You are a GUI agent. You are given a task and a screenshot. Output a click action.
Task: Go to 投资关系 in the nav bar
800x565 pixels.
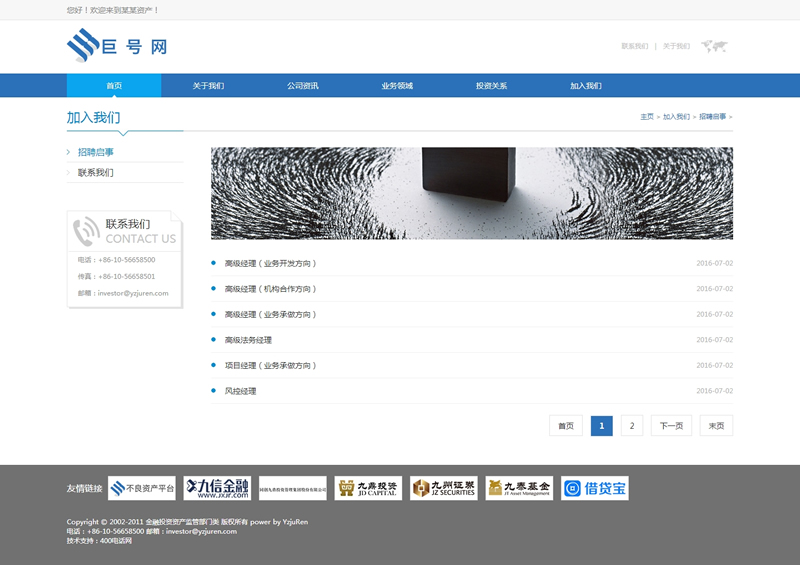tap(491, 86)
